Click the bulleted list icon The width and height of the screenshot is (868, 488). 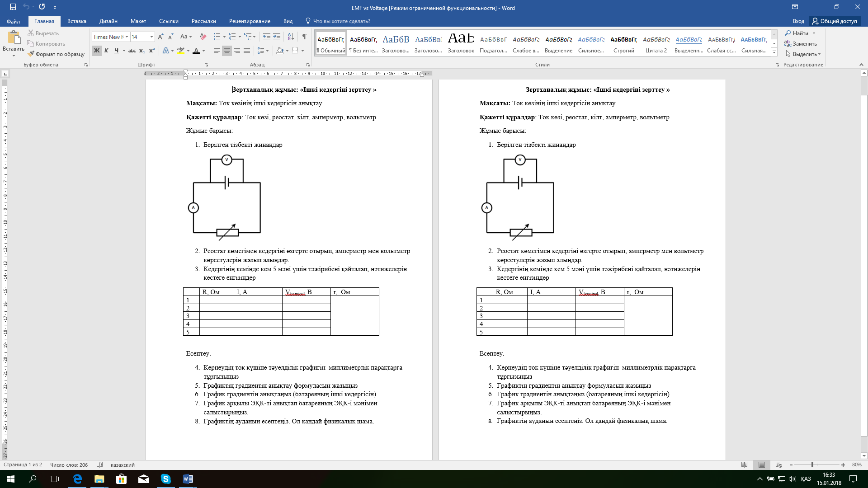[217, 37]
